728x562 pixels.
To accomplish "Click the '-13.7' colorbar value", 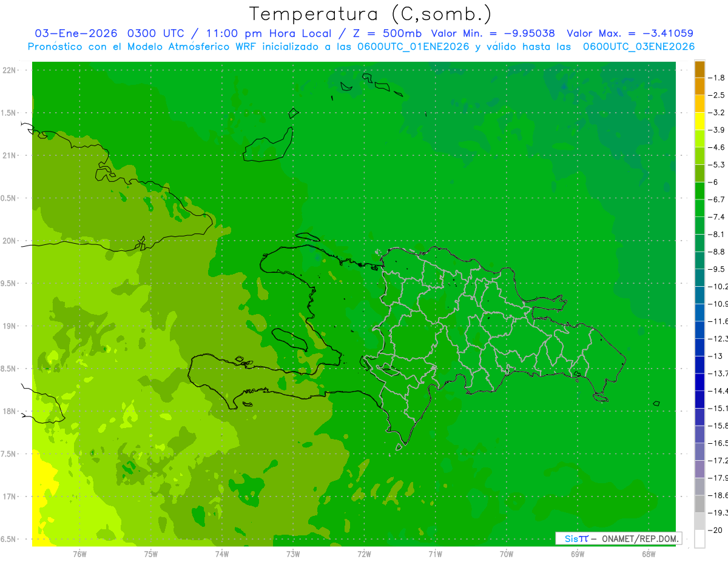I will 720,373.
